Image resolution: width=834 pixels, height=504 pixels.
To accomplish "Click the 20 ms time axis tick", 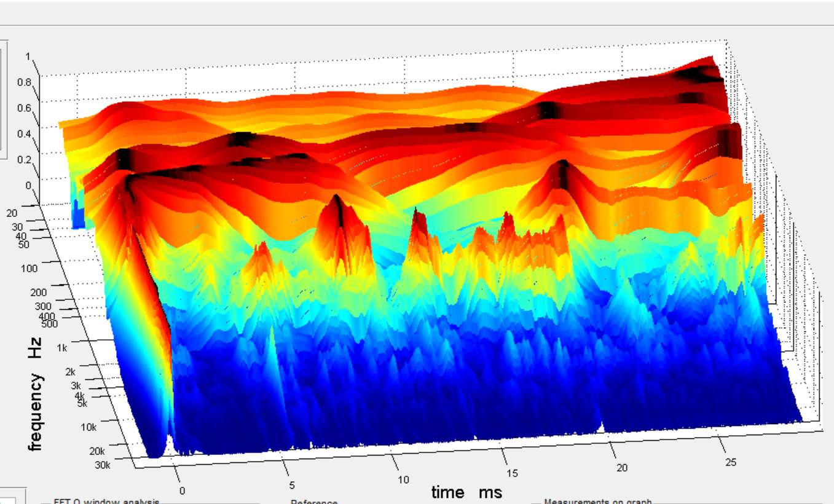I will (622, 468).
